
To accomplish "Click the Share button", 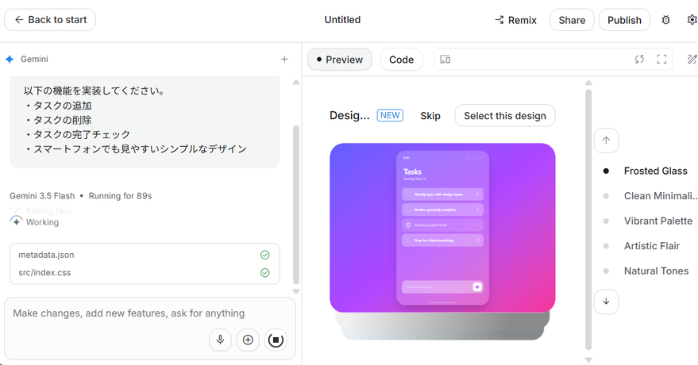I will pyautogui.click(x=572, y=20).
